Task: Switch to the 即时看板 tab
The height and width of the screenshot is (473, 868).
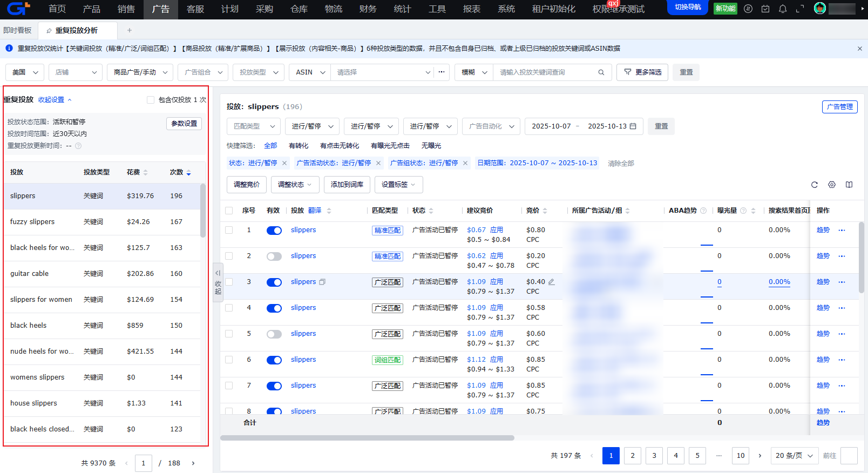Action: (17, 30)
